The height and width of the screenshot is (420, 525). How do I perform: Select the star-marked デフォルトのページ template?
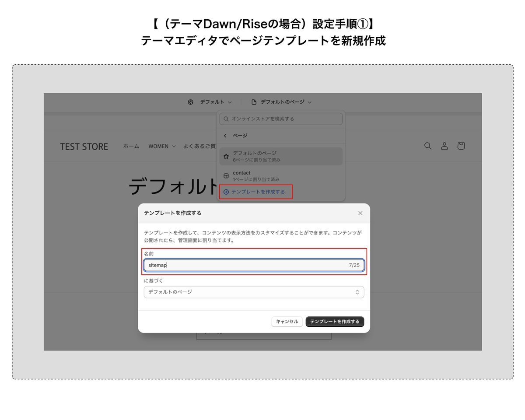226,156
